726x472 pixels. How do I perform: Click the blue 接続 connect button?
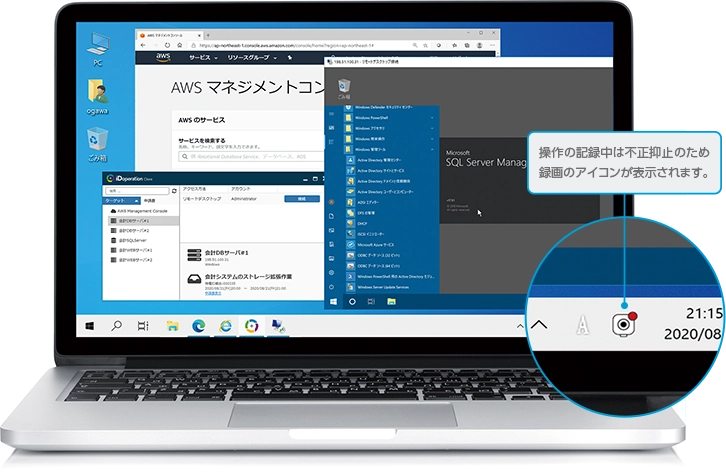coord(295,199)
